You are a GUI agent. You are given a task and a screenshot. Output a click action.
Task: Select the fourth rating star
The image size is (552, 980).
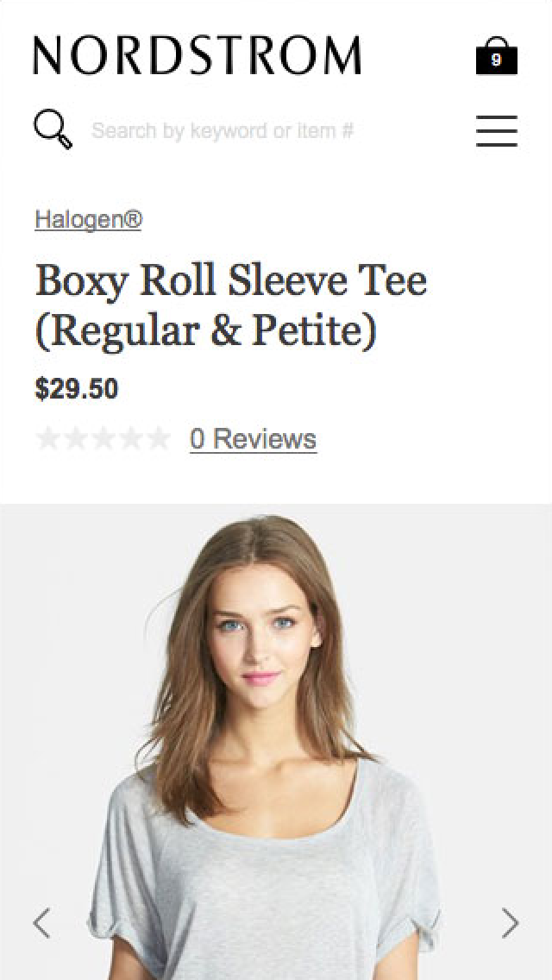[131, 439]
